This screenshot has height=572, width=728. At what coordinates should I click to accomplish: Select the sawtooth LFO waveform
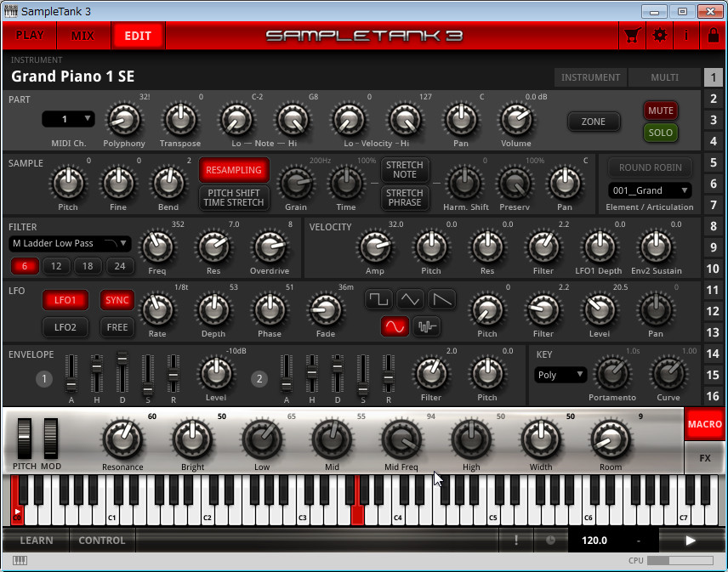pos(441,300)
